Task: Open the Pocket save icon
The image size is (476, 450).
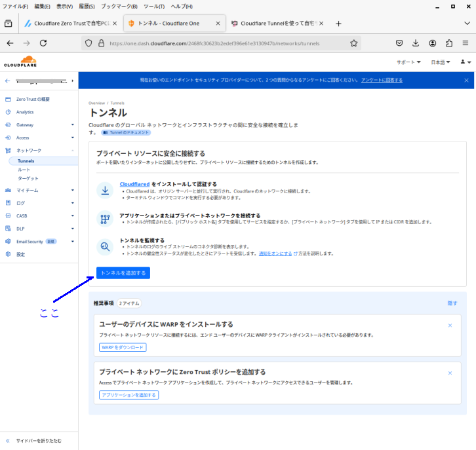Action: [x=399, y=43]
